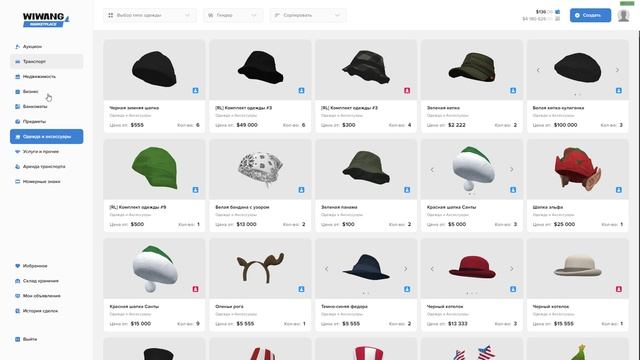Open Шапка эльфа listing title
The image size is (640, 360).
(548, 207)
